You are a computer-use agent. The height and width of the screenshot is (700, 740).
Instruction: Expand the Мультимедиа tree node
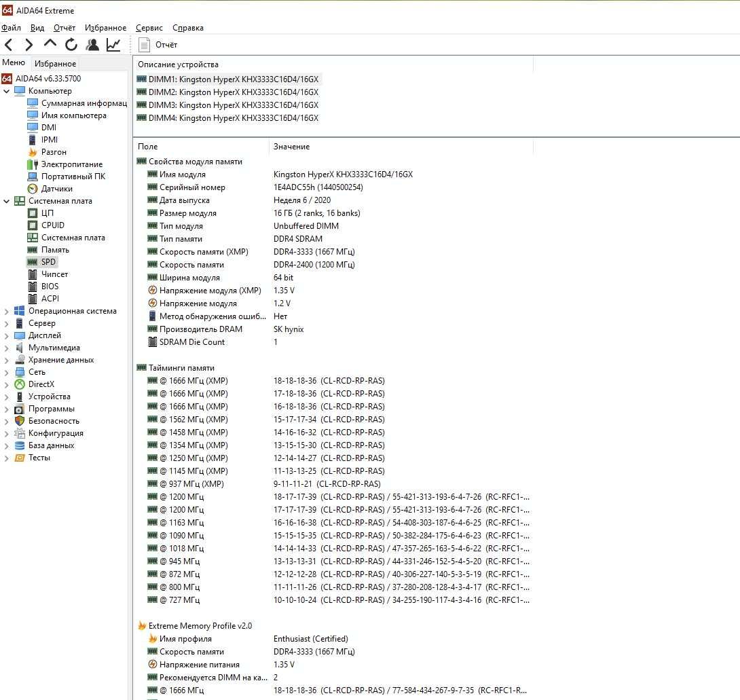coord(7,348)
